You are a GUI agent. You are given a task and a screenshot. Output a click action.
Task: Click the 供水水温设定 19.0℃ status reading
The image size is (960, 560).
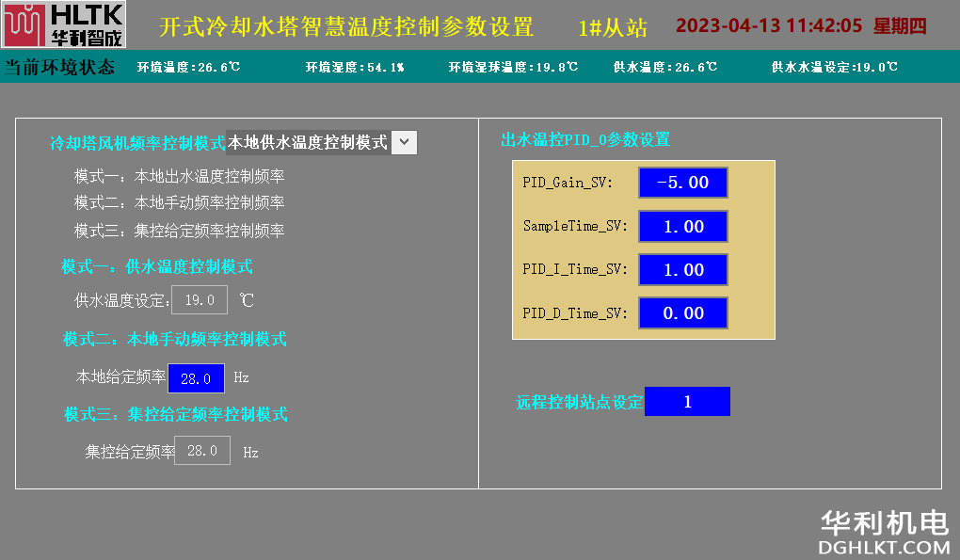[834, 67]
